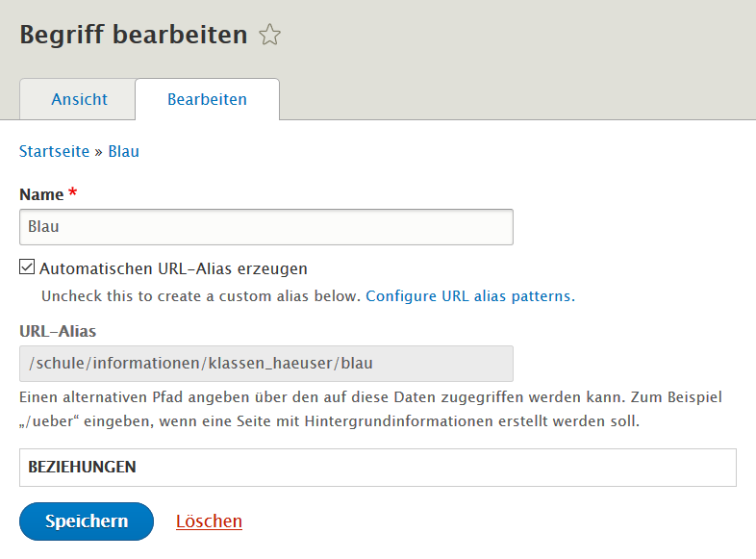Uncheck the Automatischen URL-Alias erzeugen checkbox

pyautogui.click(x=27, y=267)
